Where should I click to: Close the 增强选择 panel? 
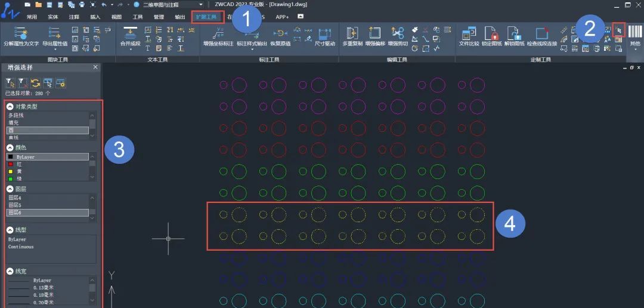click(95, 67)
